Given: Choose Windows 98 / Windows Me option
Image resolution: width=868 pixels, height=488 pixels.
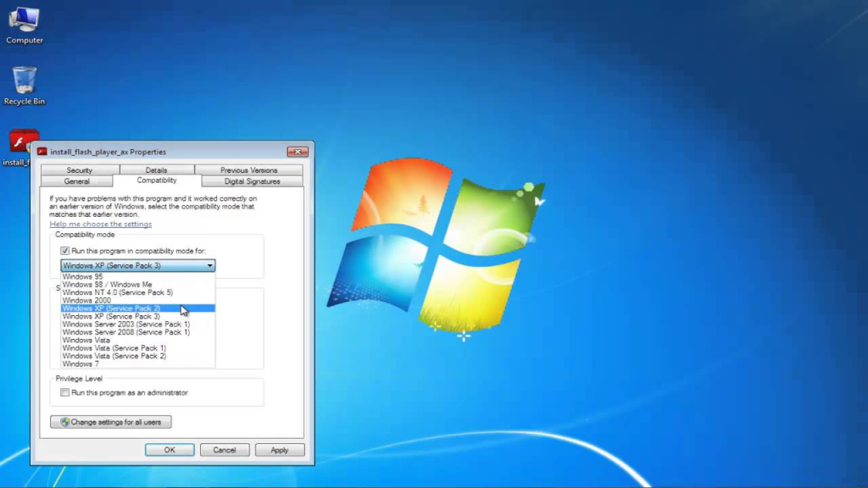Looking at the screenshot, I should click(138, 285).
